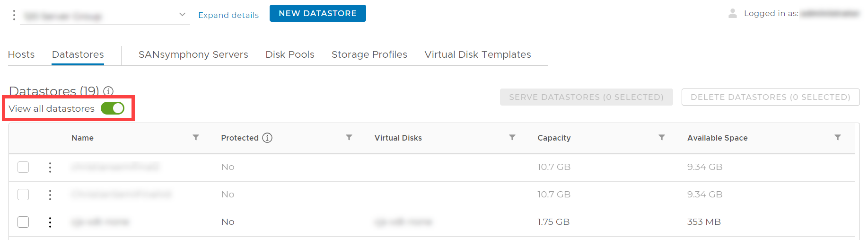Viewport: 868px width, 240px height.
Task: Click the Protected column info icon
Action: point(267,138)
